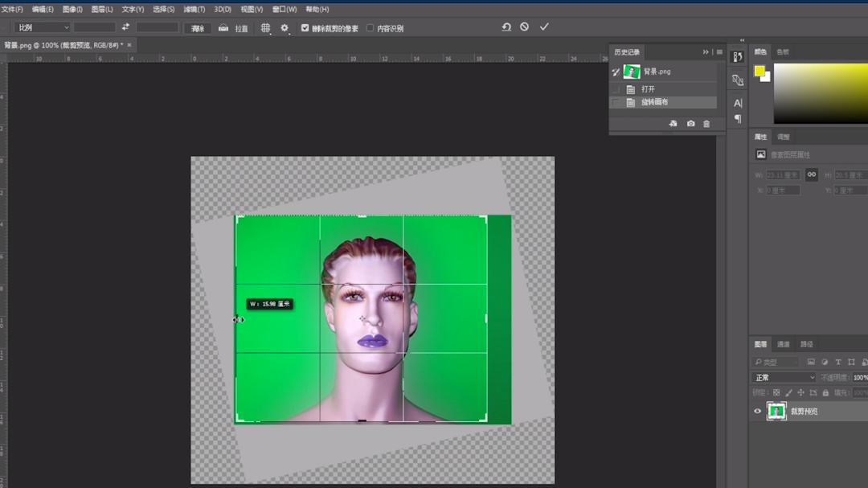Open 文字(Y) menu
This screenshot has height=488, width=868.
point(133,10)
